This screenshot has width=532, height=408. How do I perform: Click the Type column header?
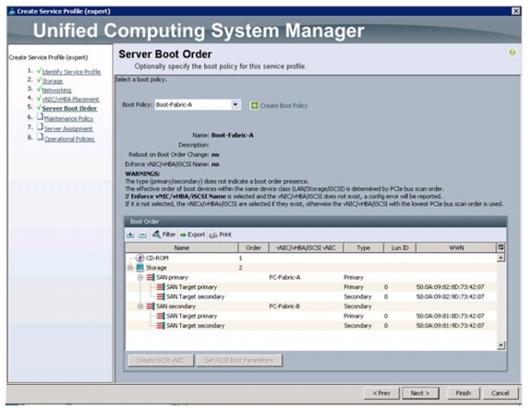click(363, 247)
